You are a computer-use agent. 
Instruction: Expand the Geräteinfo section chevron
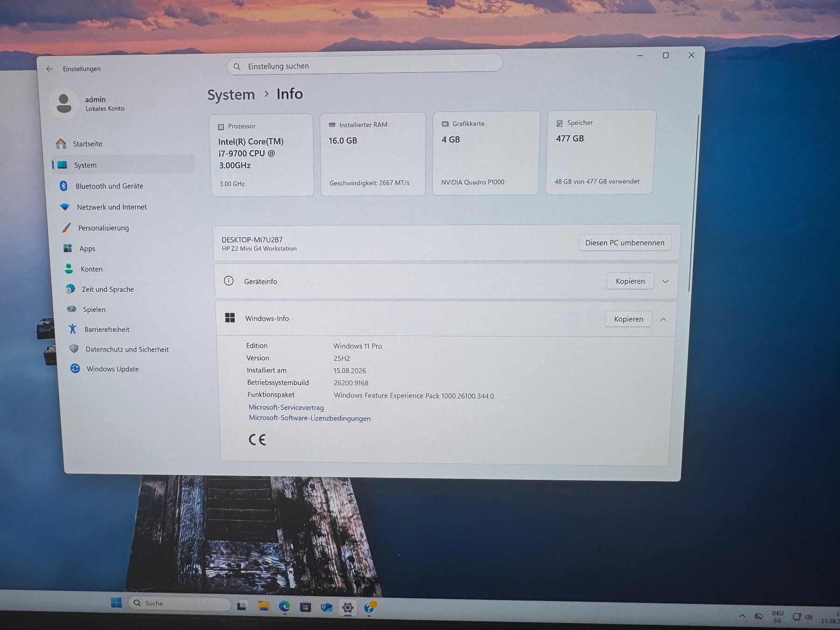[665, 281]
